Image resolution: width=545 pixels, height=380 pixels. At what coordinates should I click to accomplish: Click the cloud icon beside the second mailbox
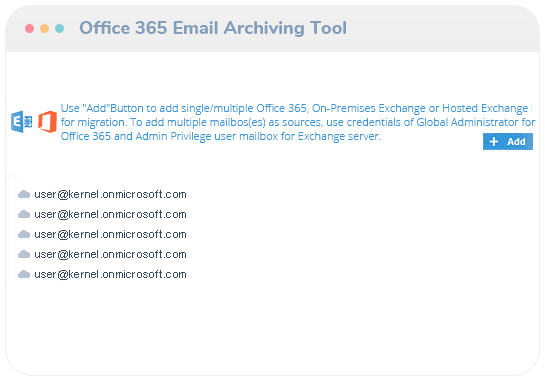tap(24, 214)
